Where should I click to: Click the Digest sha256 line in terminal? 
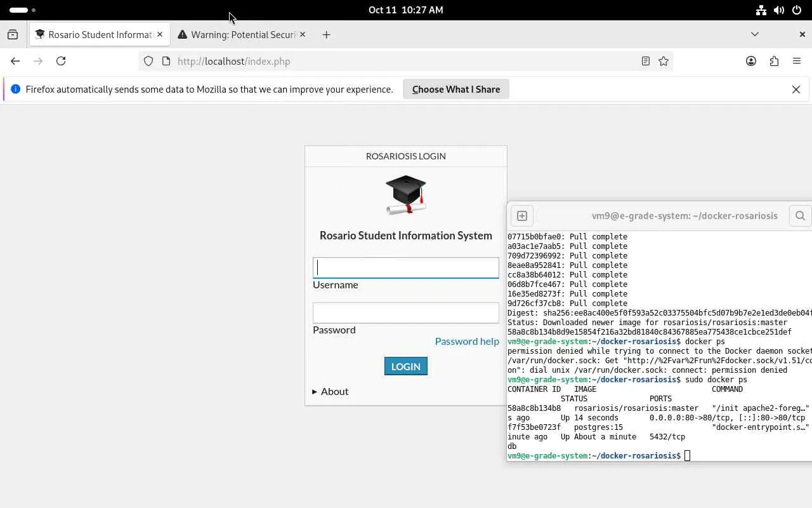point(659,313)
